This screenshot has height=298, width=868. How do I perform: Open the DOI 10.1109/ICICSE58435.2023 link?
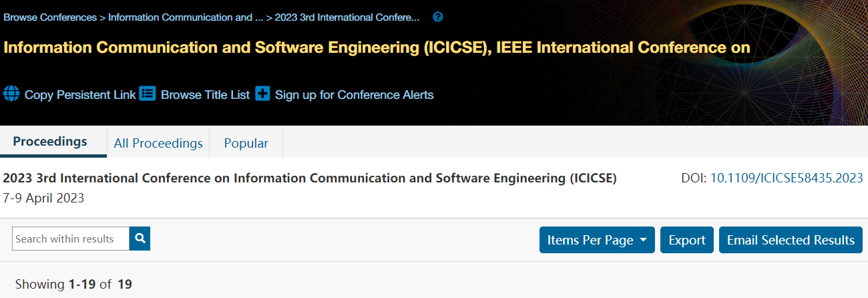click(787, 178)
